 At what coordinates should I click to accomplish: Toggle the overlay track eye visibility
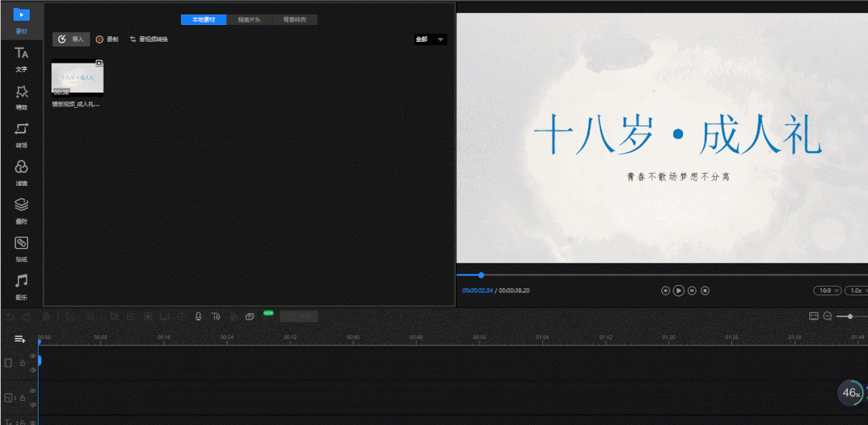click(x=33, y=390)
